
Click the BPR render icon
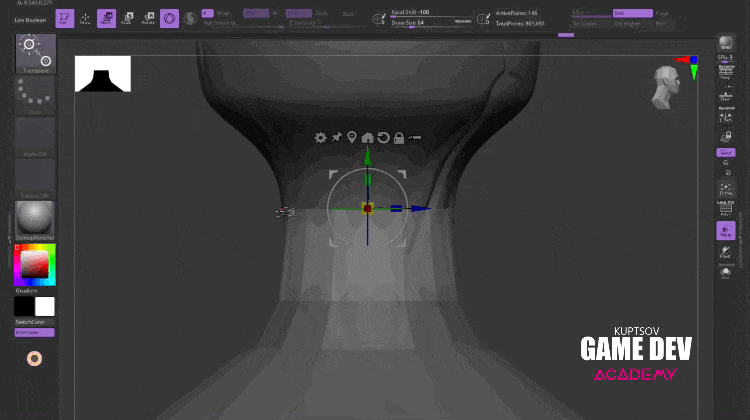tap(726, 43)
